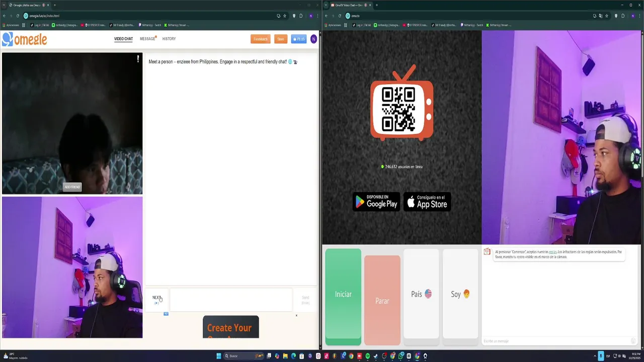This screenshot has height=362, width=644.
Task: Click the Omegle logo in left window
Action: coord(25,39)
